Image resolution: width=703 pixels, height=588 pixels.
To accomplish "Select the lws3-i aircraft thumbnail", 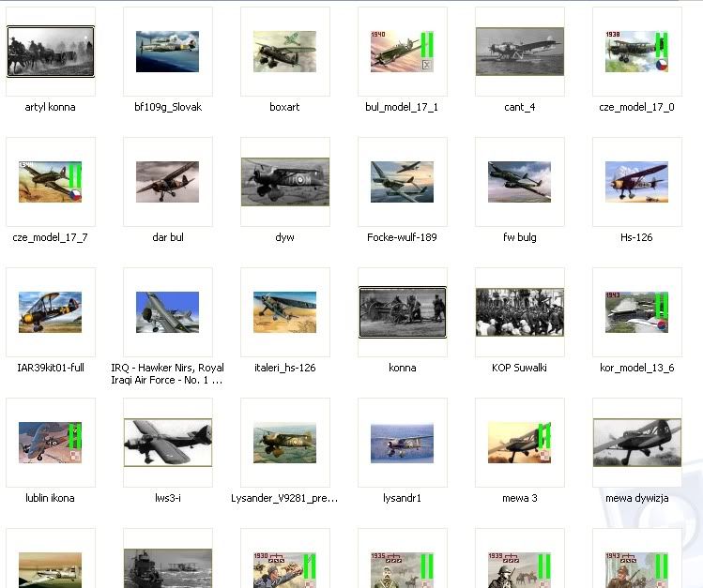I will [168, 443].
